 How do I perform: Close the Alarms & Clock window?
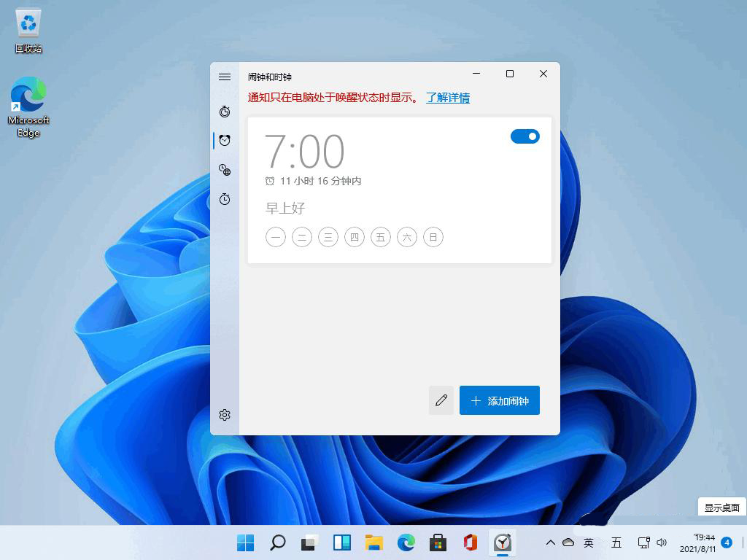coord(543,74)
